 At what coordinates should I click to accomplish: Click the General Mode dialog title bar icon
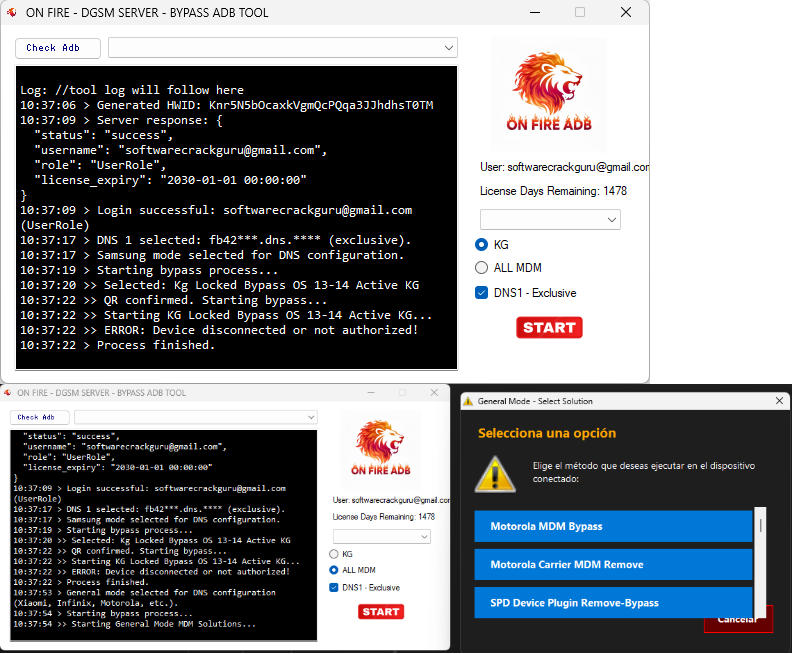pos(467,401)
